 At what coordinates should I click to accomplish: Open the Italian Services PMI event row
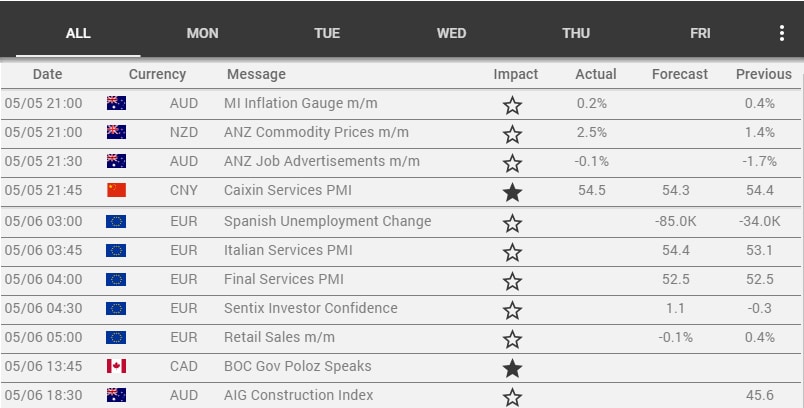tap(288, 250)
